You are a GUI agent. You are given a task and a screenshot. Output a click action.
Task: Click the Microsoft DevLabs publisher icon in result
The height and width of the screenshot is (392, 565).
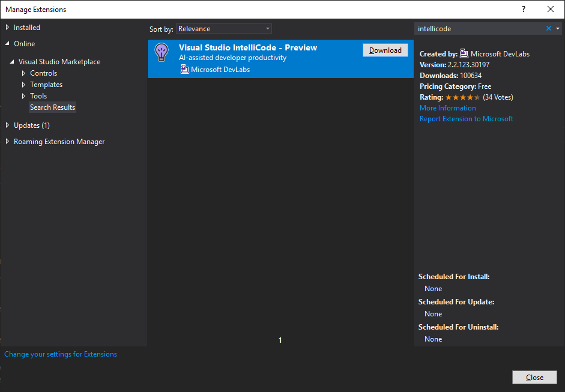click(x=184, y=69)
